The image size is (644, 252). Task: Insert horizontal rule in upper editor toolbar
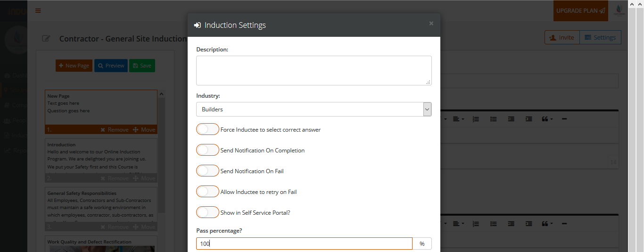coord(564,119)
